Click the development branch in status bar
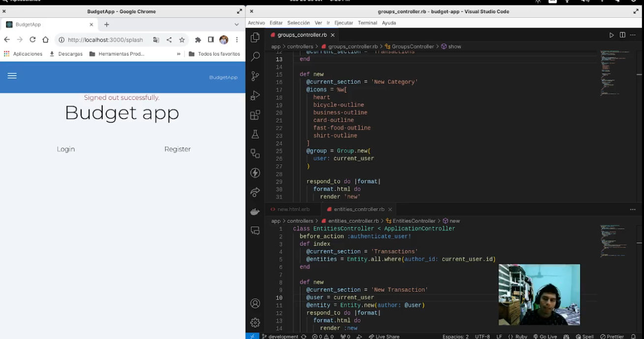Image resolution: width=644 pixels, height=339 pixels. pyautogui.click(x=280, y=337)
